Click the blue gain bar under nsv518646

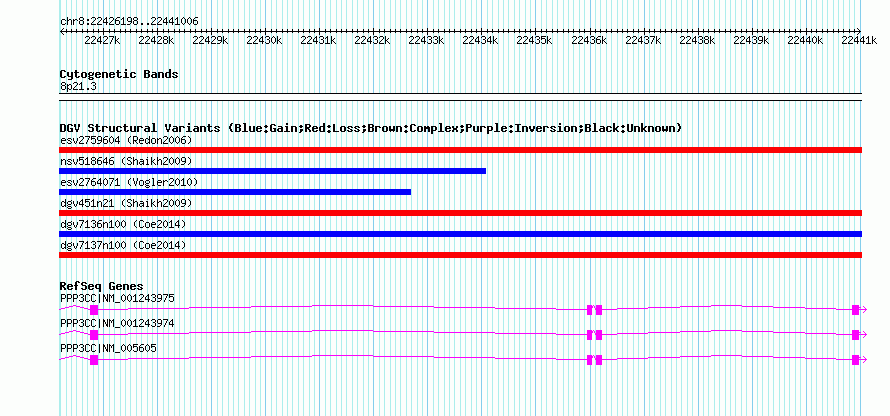(272, 171)
